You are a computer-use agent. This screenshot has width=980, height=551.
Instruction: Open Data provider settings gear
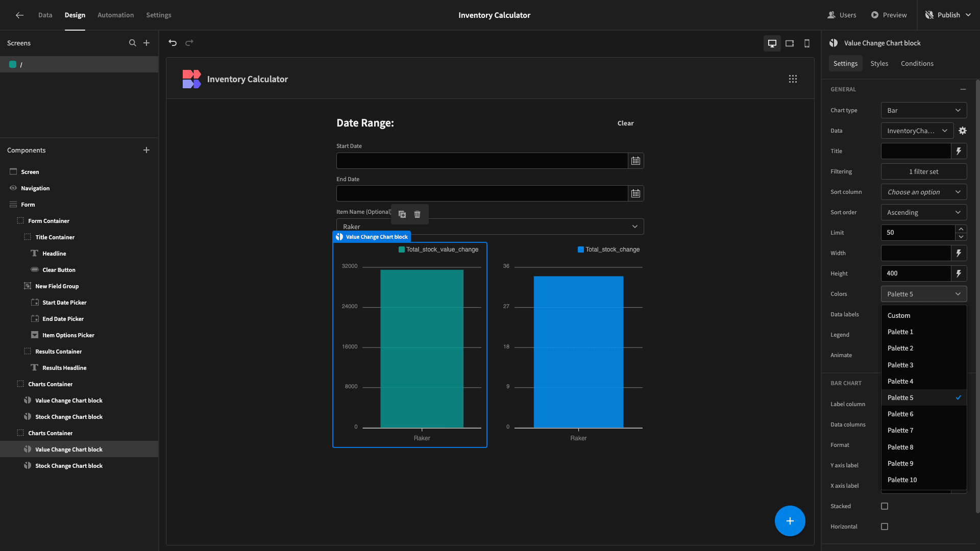963,131
